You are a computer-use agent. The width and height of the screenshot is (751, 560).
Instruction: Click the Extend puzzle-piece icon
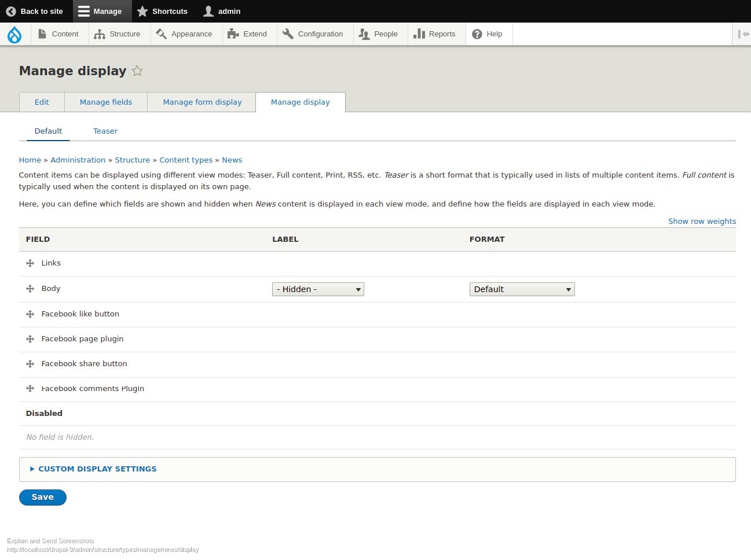[x=233, y=34]
